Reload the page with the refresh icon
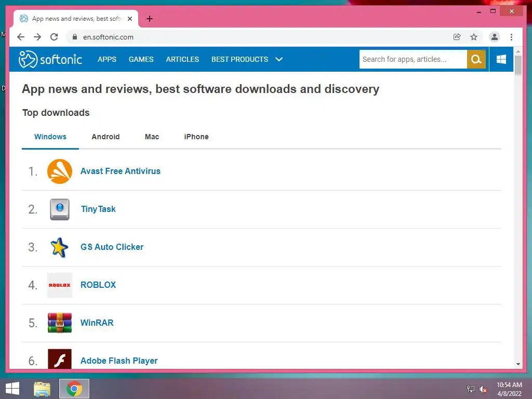Viewport: 532px width, 399px height. (54, 37)
